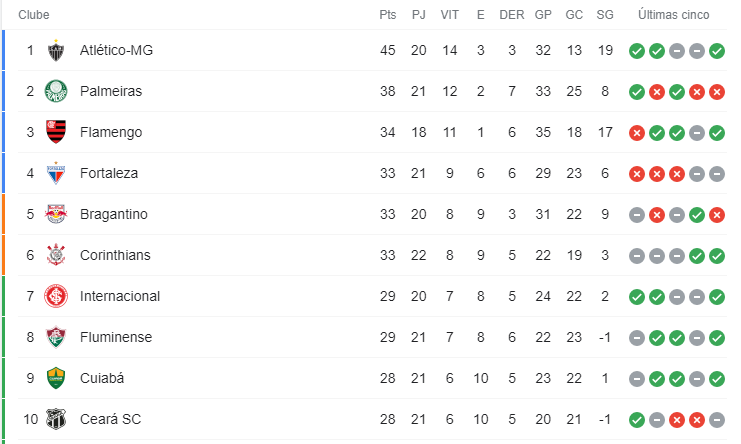Click Palmeiras' latest match loss indicator
The width and height of the screenshot is (741, 444).
tap(717, 92)
